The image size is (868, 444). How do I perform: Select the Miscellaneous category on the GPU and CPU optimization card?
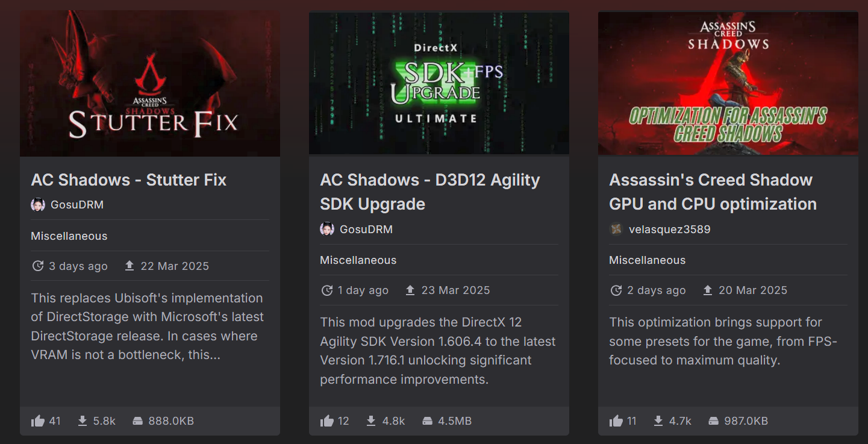pos(648,260)
